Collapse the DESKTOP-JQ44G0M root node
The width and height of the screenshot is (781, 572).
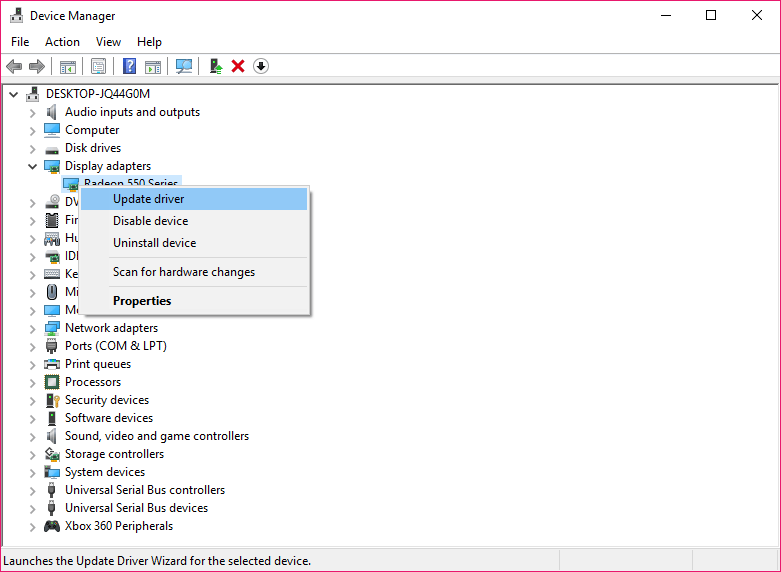13,94
